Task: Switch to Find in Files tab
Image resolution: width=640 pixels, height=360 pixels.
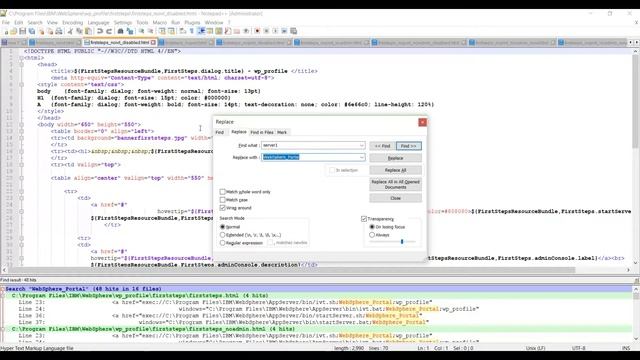Action: (x=262, y=132)
